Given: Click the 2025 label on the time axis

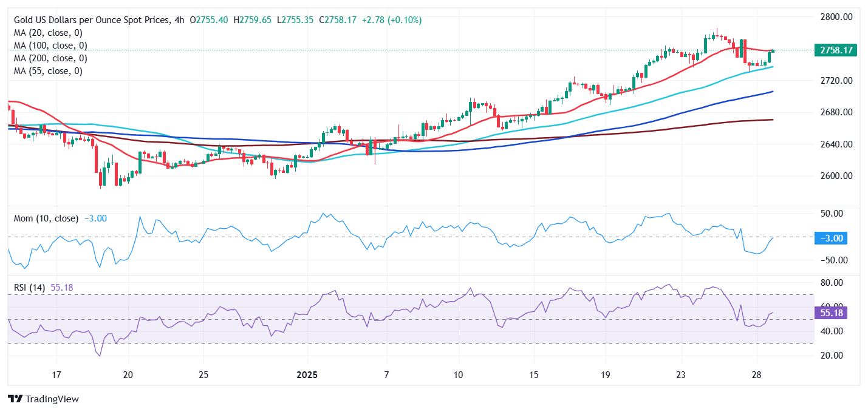Looking at the screenshot, I should pos(307,374).
